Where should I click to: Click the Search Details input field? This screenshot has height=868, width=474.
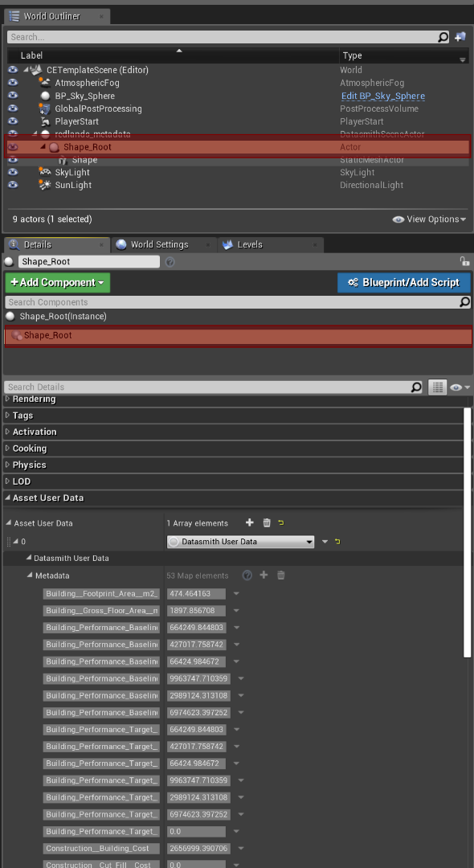(207, 387)
